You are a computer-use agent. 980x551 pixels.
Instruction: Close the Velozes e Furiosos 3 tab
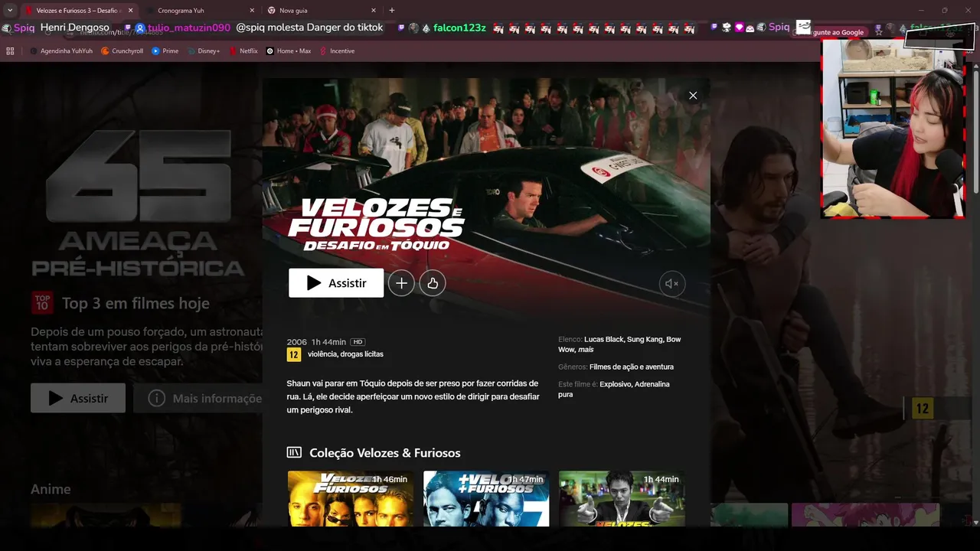coord(130,11)
